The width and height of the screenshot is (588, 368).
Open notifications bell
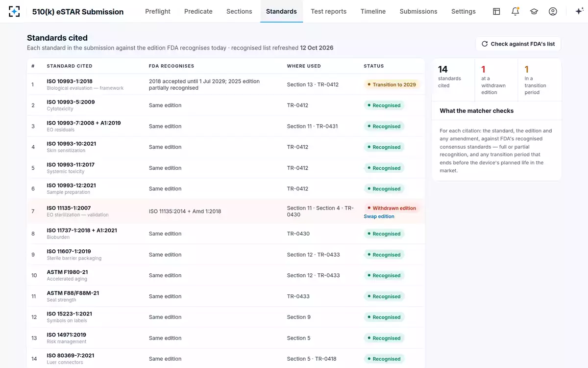[x=515, y=11]
